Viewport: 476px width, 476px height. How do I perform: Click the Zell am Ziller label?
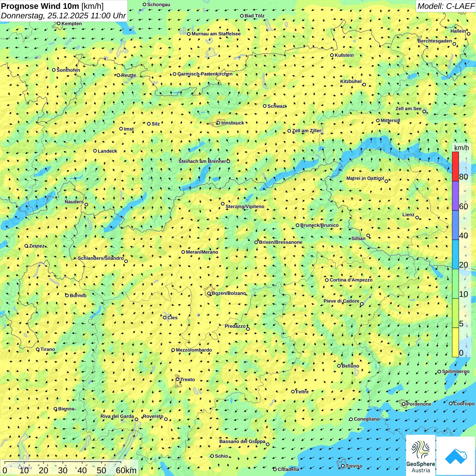click(307, 131)
